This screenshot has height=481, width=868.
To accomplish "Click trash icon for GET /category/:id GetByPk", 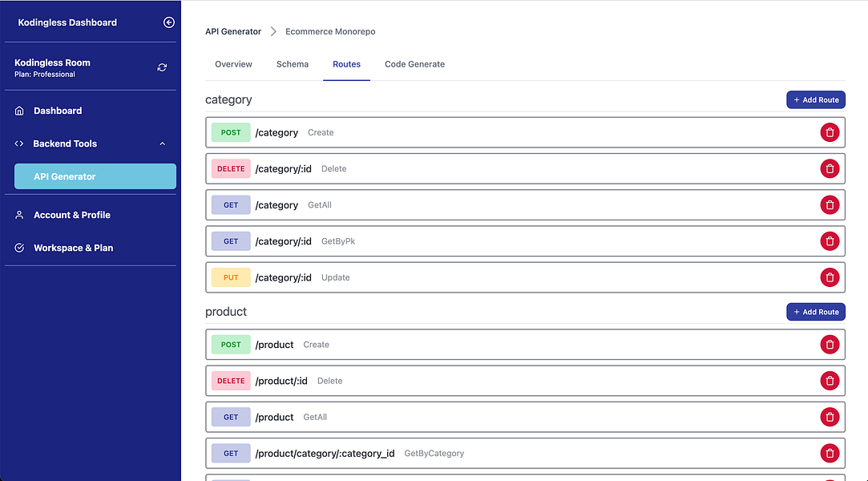I will (x=830, y=240).
